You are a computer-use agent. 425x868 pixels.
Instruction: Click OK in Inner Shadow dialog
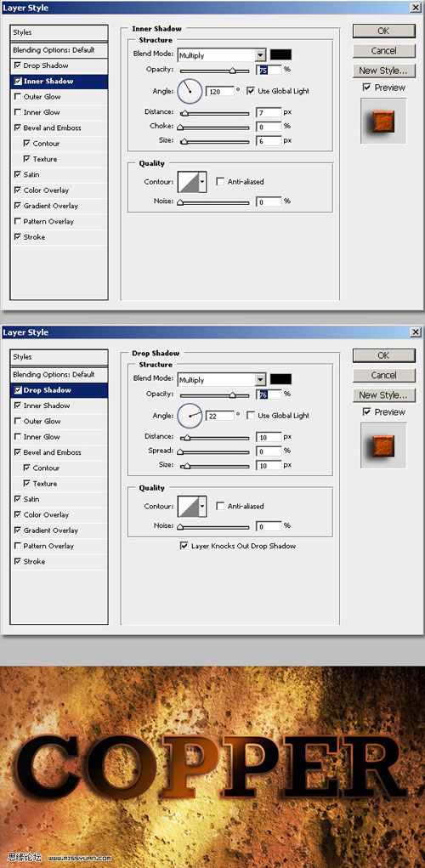coord(383,31)
